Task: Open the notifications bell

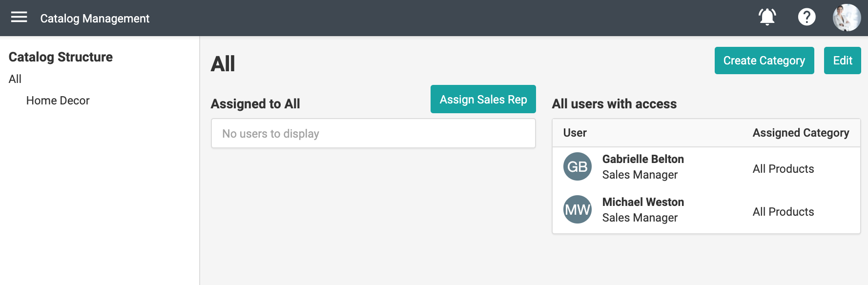Action: coord(767,17)
